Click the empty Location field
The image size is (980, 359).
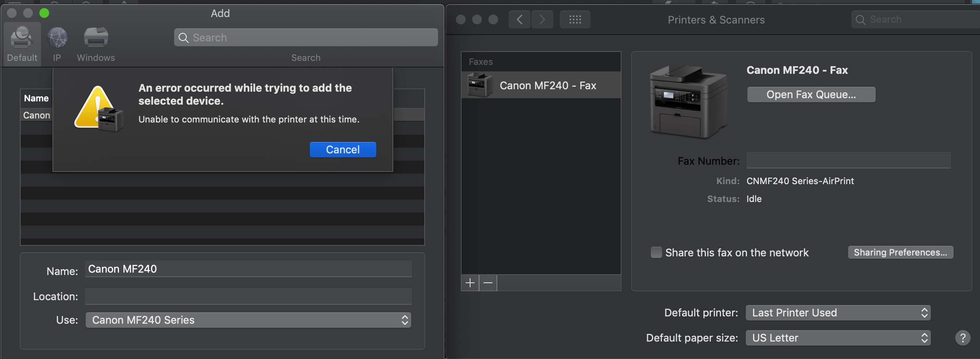pyautogui.click(x=248, y=297)
